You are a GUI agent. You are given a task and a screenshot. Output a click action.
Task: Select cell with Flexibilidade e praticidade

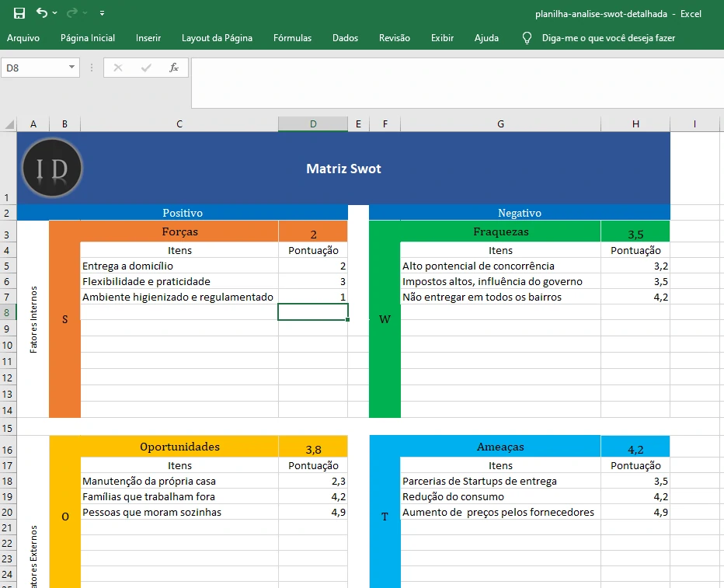(179, 281)
